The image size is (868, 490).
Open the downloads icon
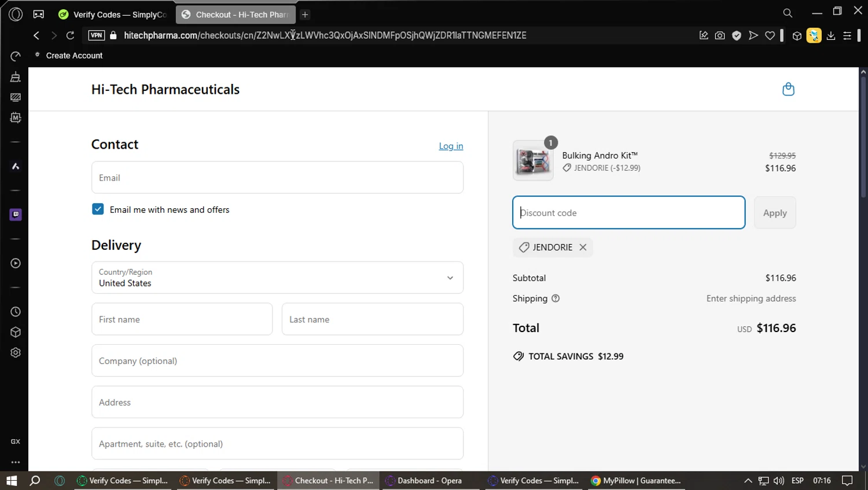[831, 35]
